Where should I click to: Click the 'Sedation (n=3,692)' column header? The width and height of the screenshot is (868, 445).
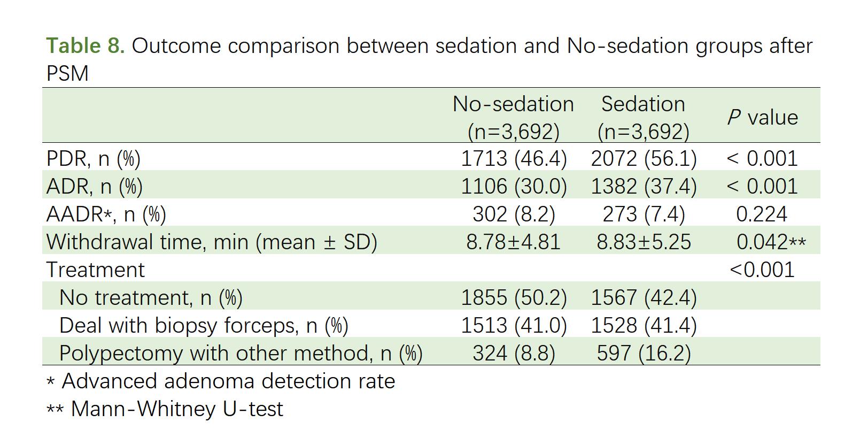643,117
